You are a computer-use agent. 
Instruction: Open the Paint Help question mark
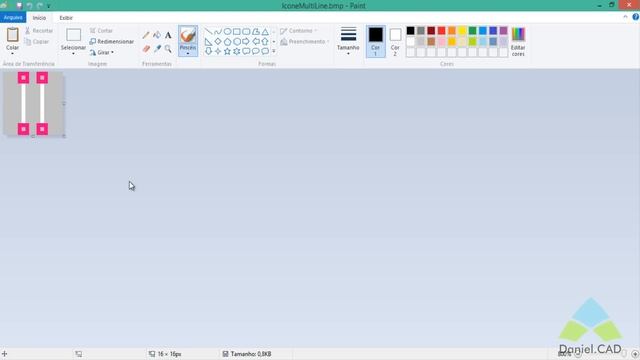pyautogui.click(x=636, y=17)
